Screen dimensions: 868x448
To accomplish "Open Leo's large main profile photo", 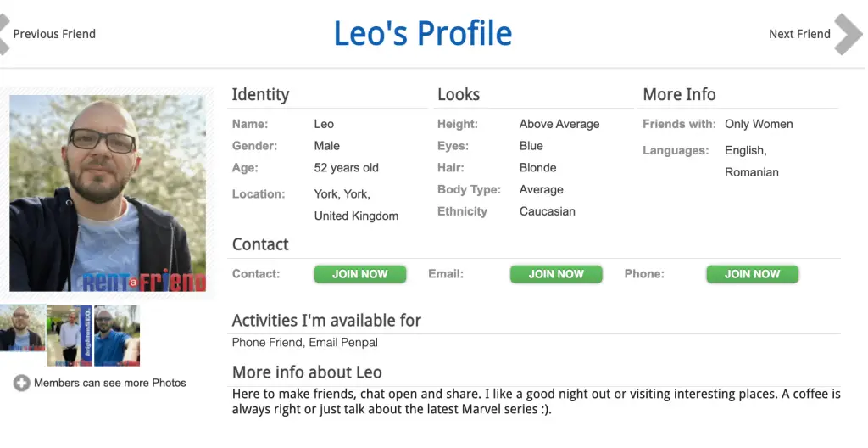I will pyautogui.click(x=108, y=193).
